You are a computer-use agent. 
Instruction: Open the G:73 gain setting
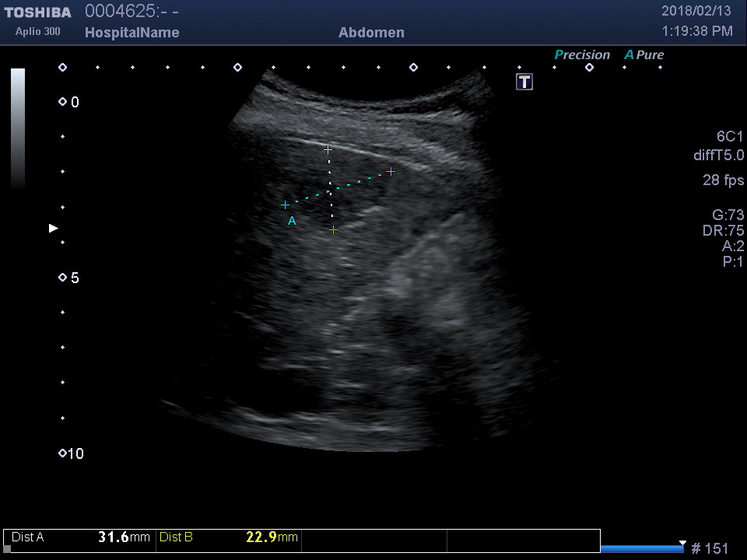tap(728, 215)
